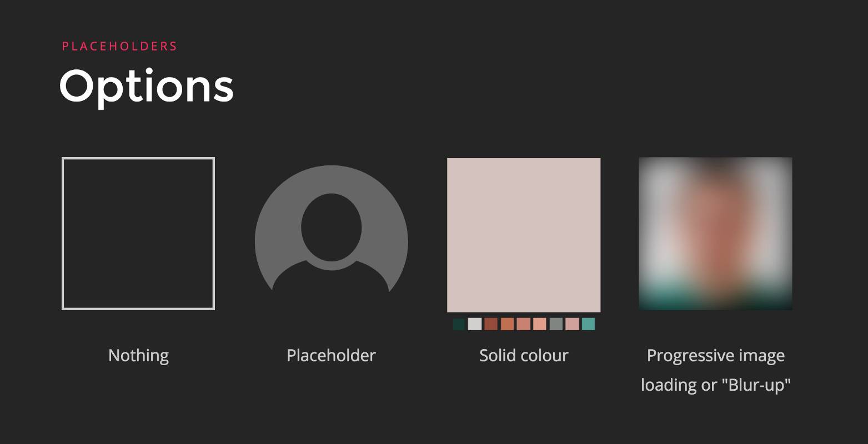Click the 'loading or "Blur-up"' caption line

[715, 385]
